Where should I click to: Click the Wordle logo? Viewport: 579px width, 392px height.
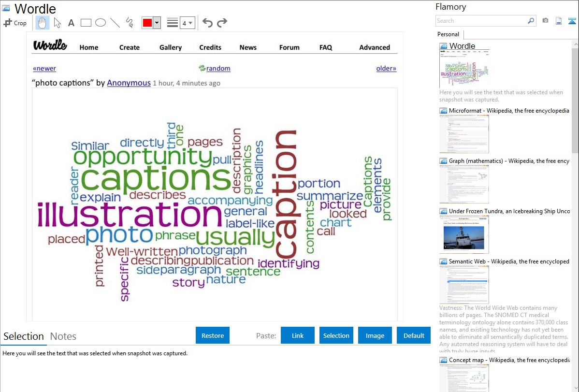click(50, 45)
